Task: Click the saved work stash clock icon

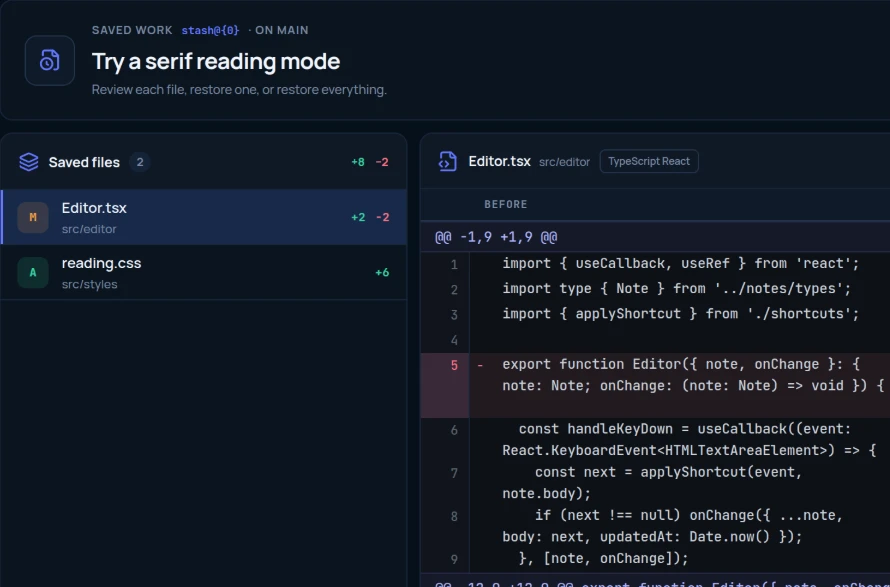Action: click(x=49, y=60)
